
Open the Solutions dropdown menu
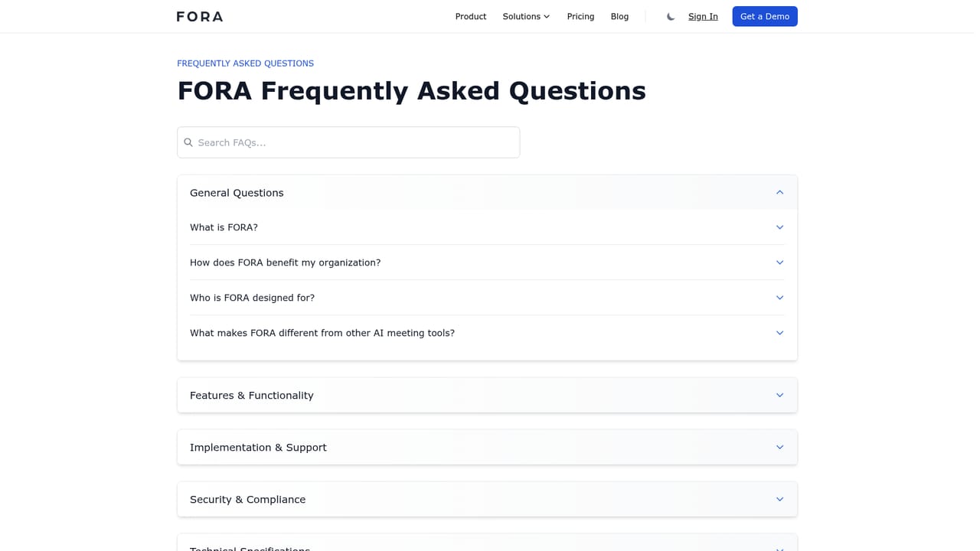(x=526, y=16)
